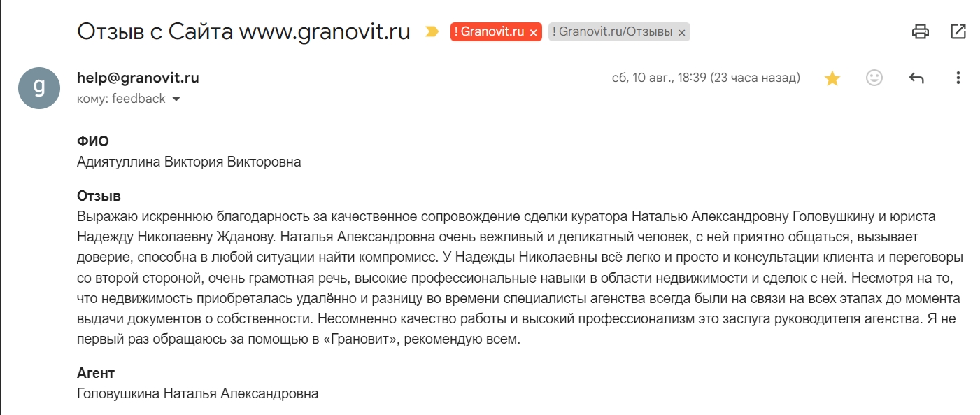Expand recipient details arrow next to feedback
The height and width of the screenshot is (415, 980).
(x=176, y=99)
